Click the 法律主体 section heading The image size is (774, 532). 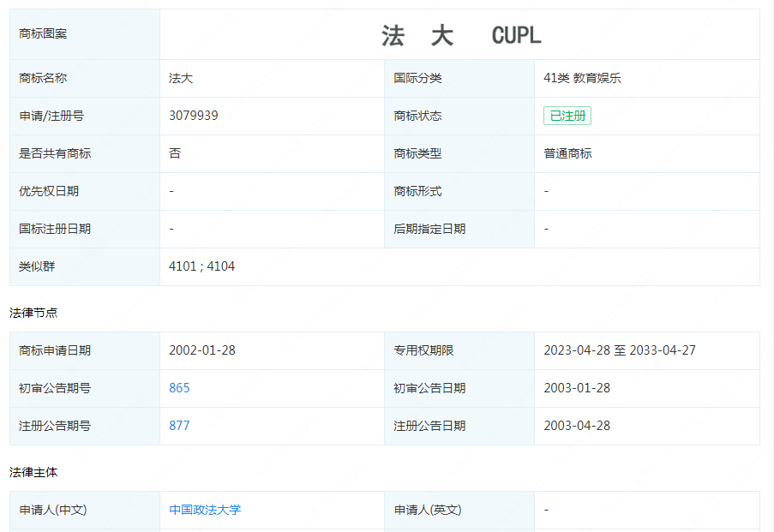(33, 472)
